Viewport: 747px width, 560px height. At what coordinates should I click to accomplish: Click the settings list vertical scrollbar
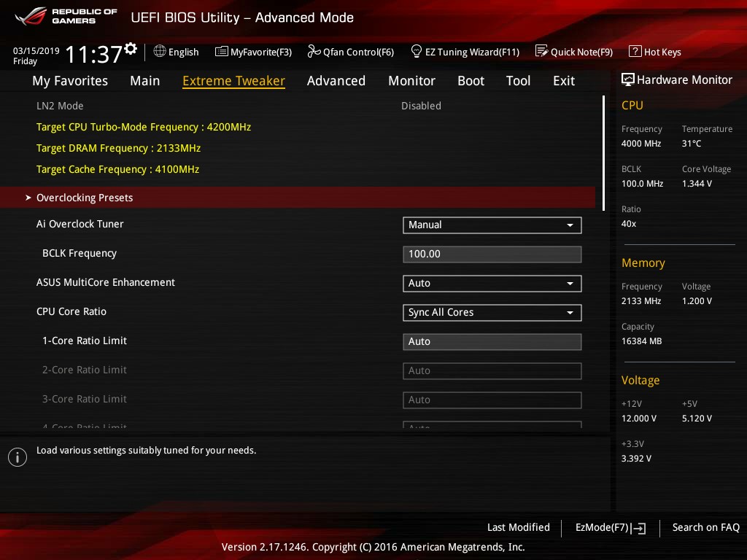[x=603, y=153]
